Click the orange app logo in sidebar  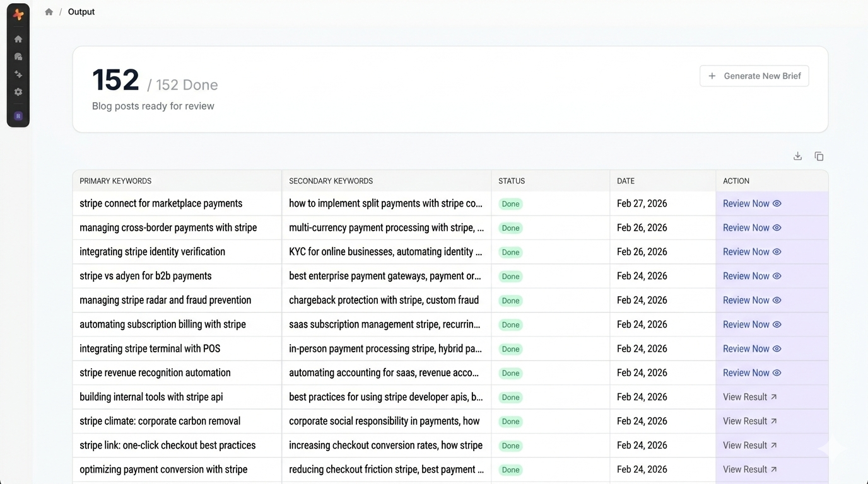18,14
